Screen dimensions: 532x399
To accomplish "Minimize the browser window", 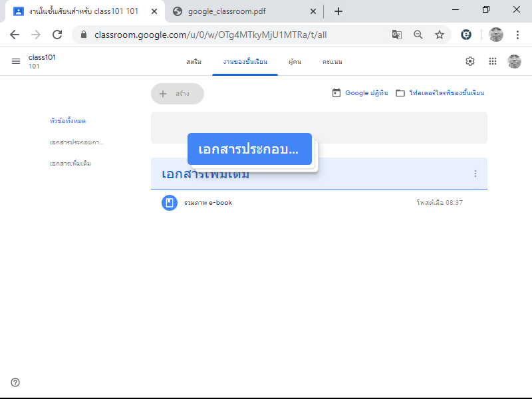I will click(456, 9).
